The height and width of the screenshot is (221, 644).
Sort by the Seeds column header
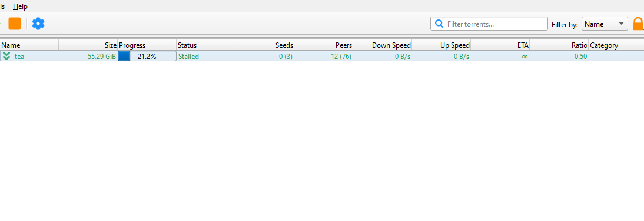pos(264,45)
